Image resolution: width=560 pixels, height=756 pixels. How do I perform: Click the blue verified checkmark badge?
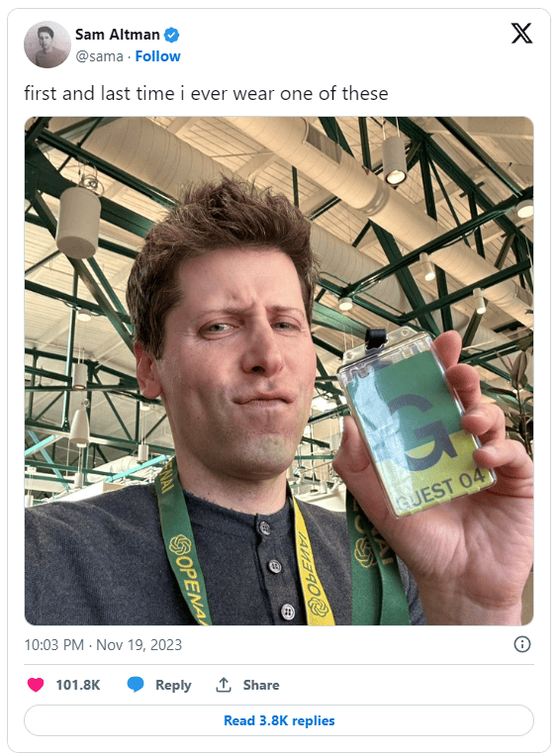coord(171,35)
